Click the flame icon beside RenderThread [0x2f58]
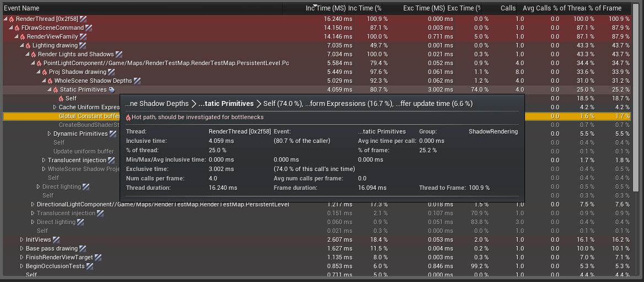Viewport: 644px width, 282px height. 12,19
